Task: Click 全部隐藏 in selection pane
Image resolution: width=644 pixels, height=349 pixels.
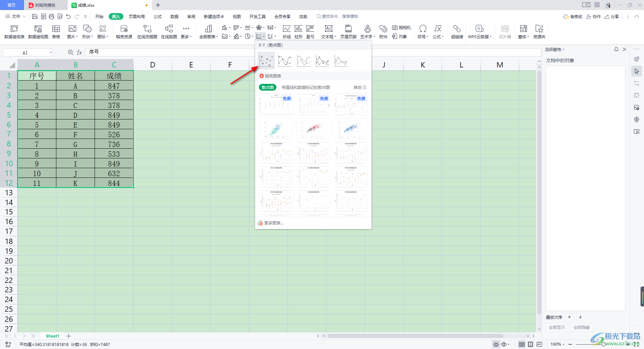Action: [582, 328]
